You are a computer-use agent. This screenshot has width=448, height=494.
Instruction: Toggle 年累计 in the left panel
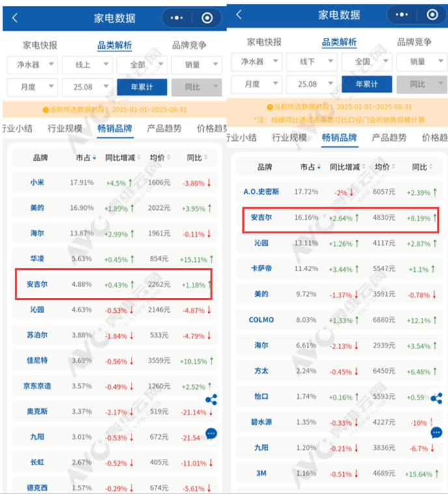coord(142,87)
